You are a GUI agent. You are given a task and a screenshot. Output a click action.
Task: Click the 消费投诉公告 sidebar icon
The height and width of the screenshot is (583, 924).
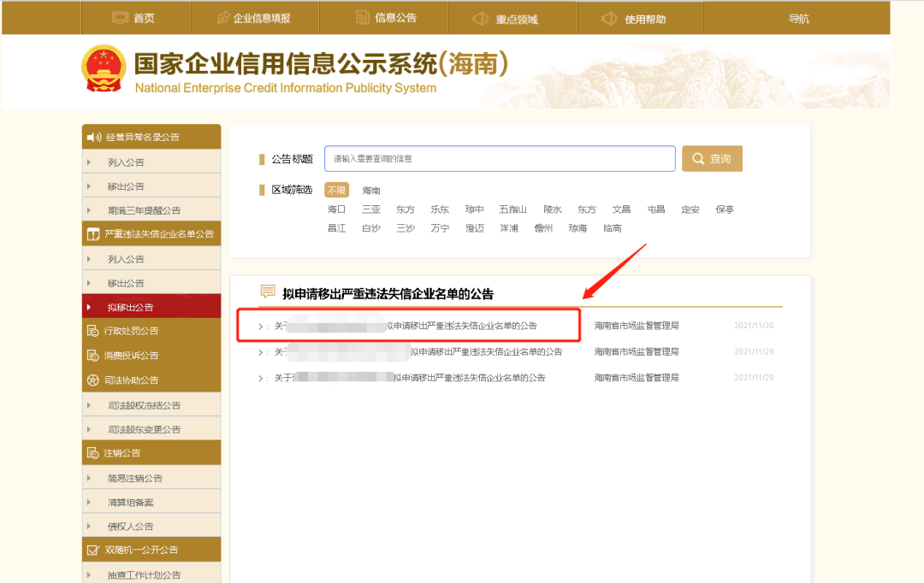click(x=94, y=355)
